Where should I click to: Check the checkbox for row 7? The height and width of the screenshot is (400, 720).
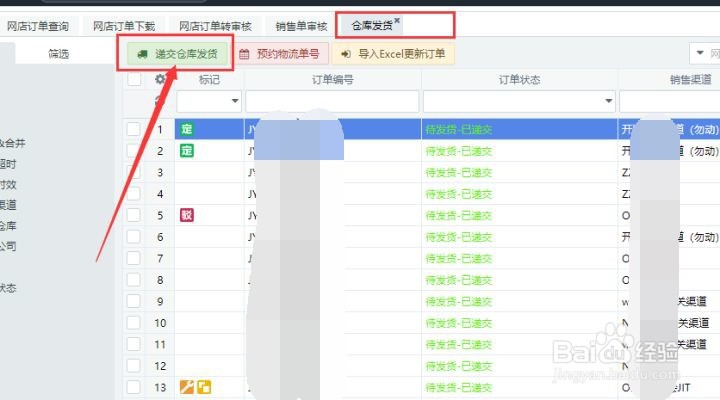pos(134,258)
